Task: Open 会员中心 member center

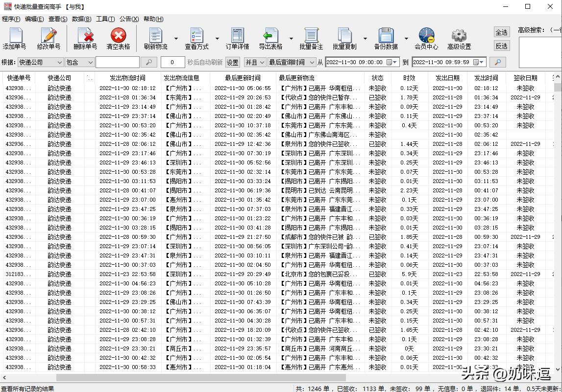Action: (426, 37)
